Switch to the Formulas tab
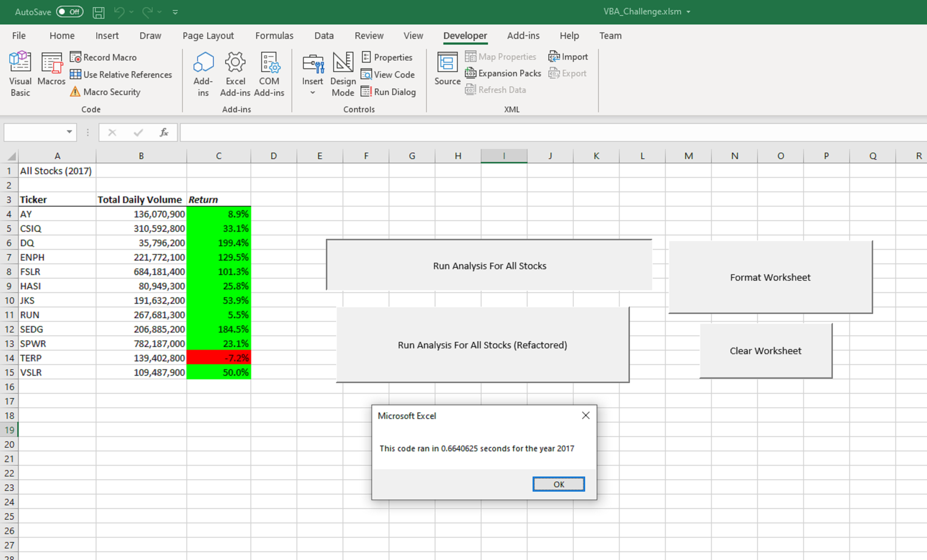 click(x=274, y=35)
